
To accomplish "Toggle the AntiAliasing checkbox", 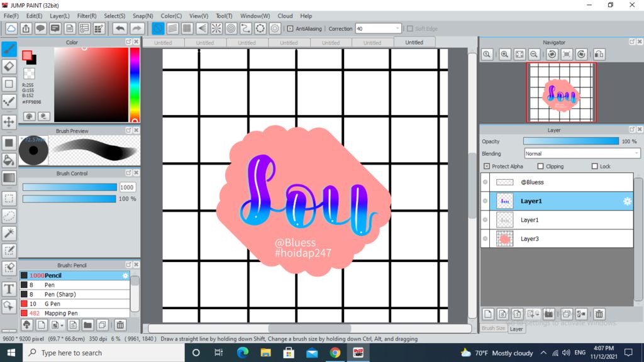I will pyautogui.click(x=290, y=29).
